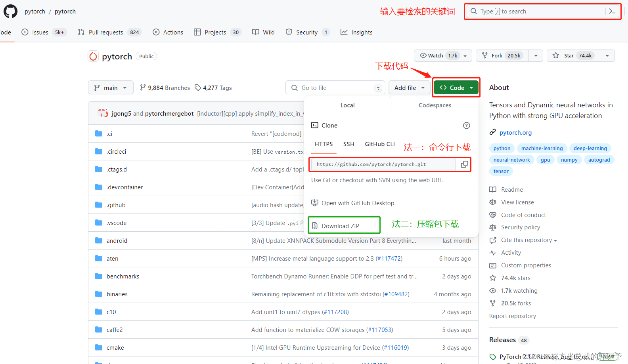Select the HTTPS clone option
Screen dimensions: 628x364
(x=324, y=144)
